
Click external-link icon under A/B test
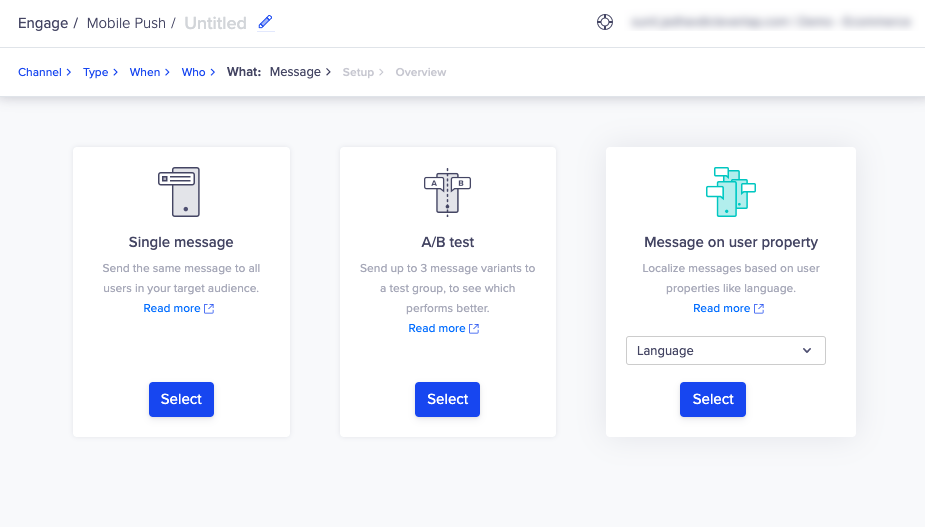(474, 329)
